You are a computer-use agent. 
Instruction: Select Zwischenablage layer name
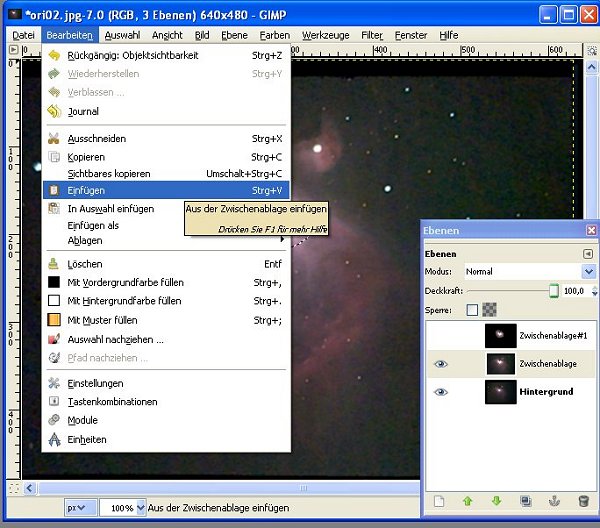pyautogui.click(x=548, y=364)
